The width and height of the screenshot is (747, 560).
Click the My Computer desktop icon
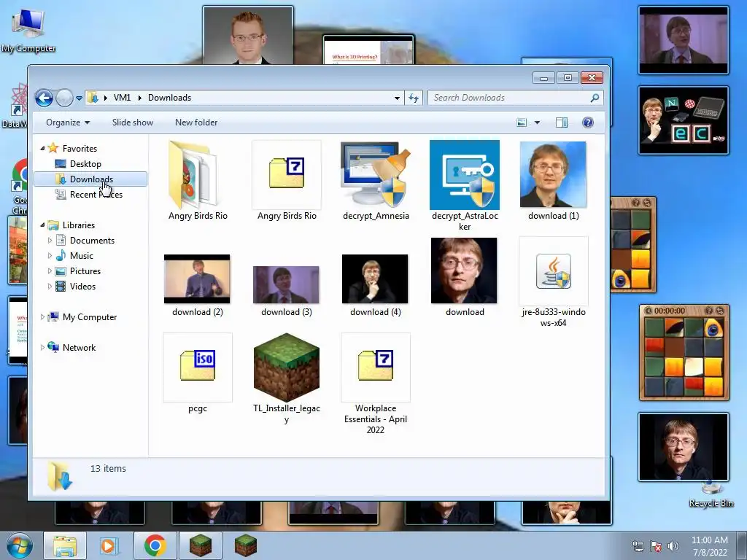[x=28, y=30]
